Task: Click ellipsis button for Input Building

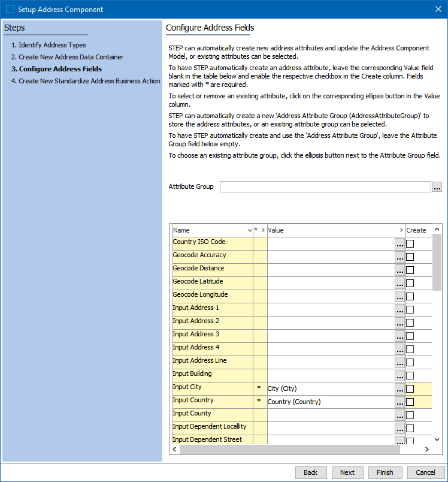Action: pos(400,376)
